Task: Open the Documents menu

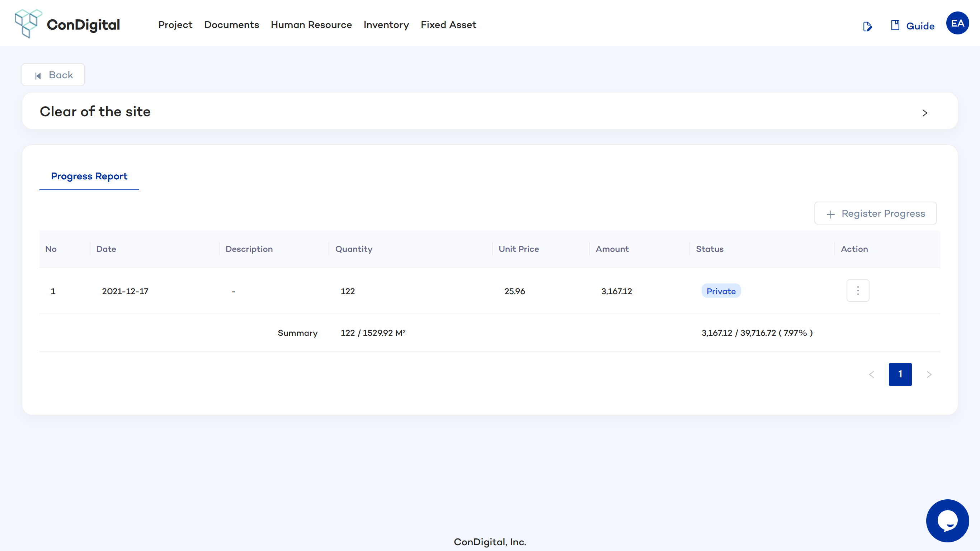Action: (x=231, y=25)
